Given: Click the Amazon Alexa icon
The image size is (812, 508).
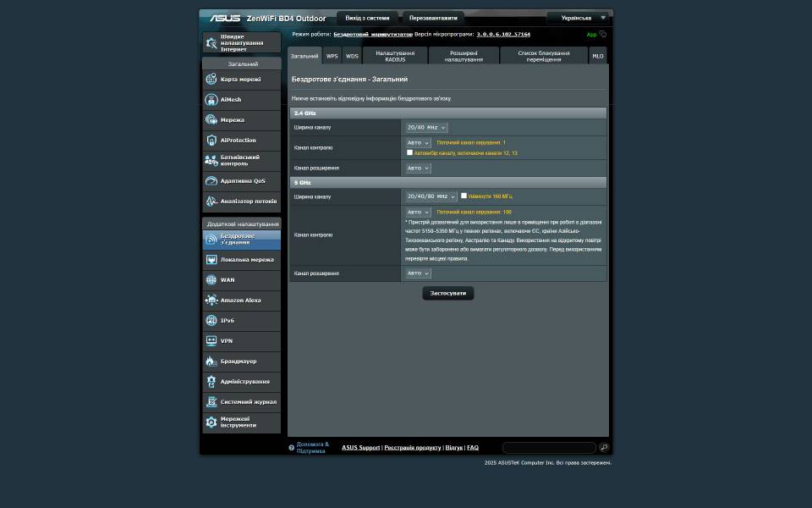Looking at the screenshot, I should pos(211,301).
